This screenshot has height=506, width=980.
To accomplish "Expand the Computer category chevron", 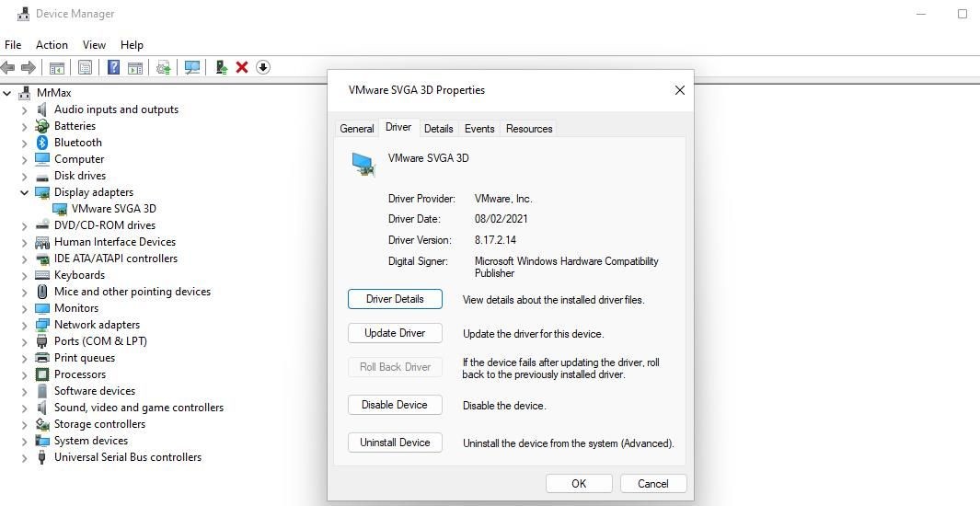I will coord(24,159).
